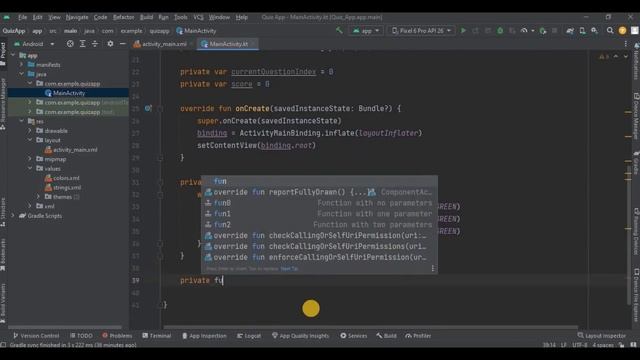This screenshot has height=360, width=640.
Task: Open the Device Manager toolbar icon
Action: click(x=582, y=31)
